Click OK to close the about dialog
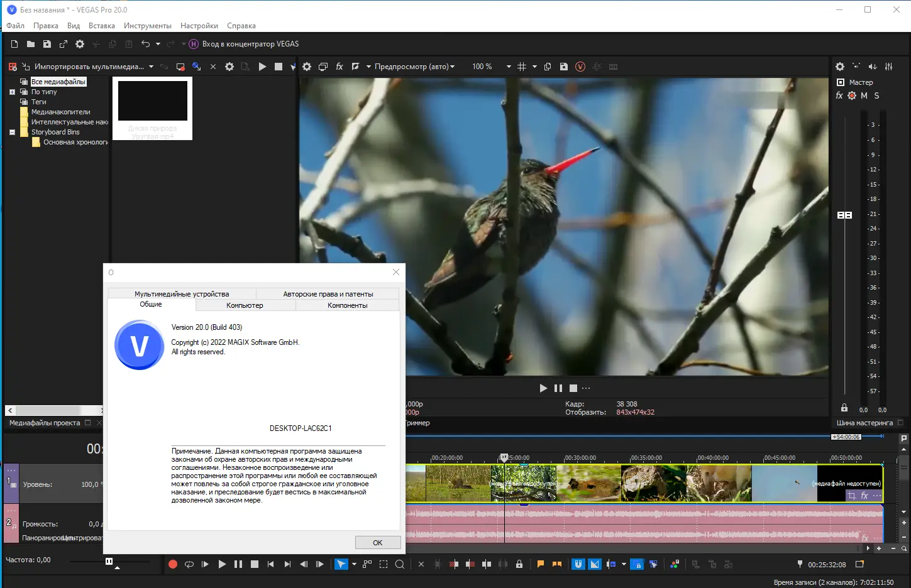The width and height of the screenshot is (911, 588). coord(378,543)
